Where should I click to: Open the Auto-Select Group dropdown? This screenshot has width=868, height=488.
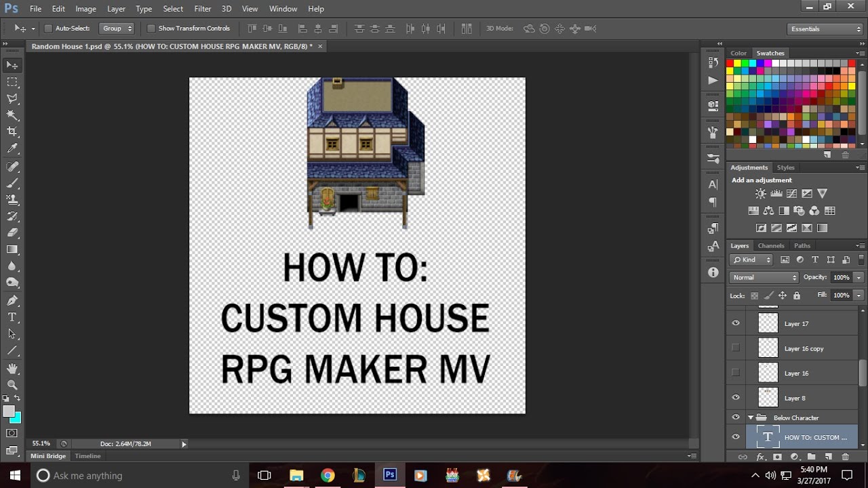117,28
